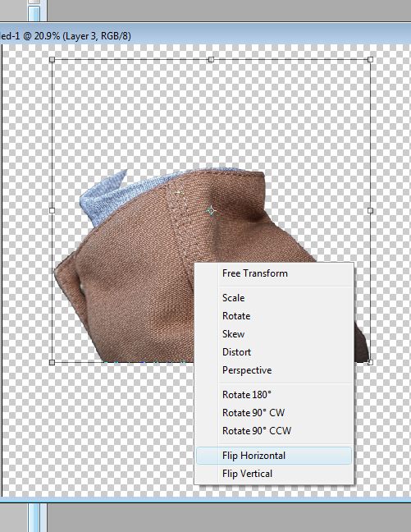
Task: Select Rotate 90° CCW entry
Action: point(274,431)
